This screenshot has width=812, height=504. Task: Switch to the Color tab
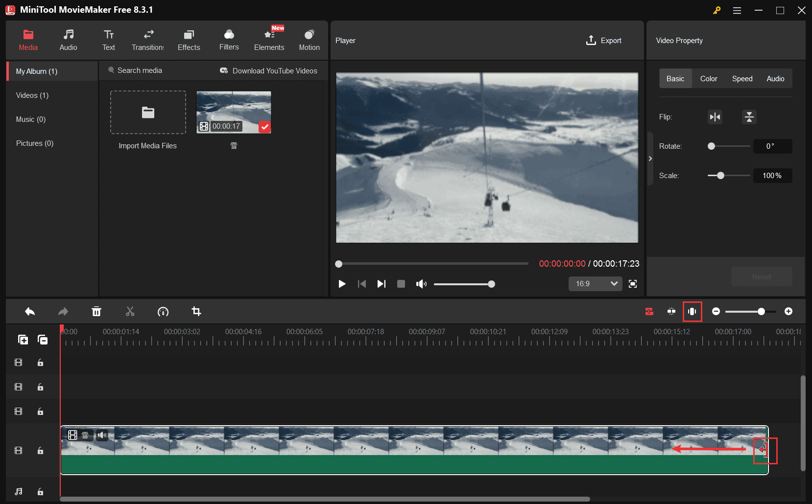[708, 78]
